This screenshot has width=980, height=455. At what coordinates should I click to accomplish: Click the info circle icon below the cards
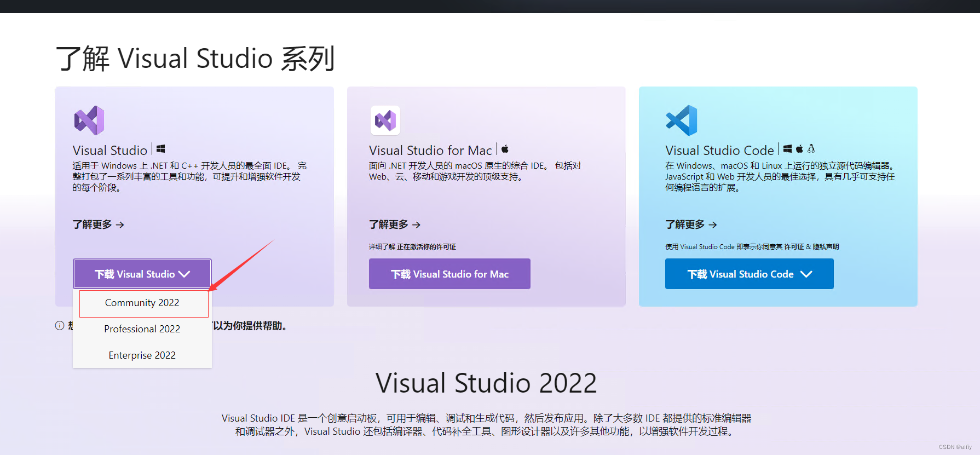click(x=60, y=325)
